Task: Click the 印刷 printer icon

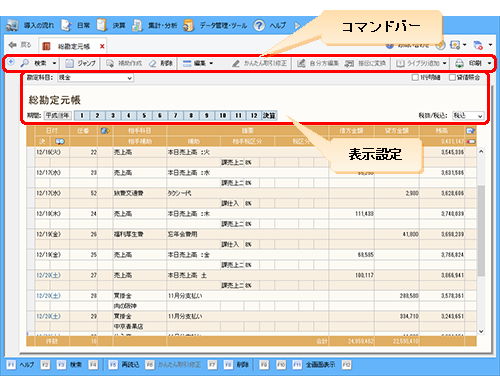Action: pyautogui.click(x=460, y=63)
